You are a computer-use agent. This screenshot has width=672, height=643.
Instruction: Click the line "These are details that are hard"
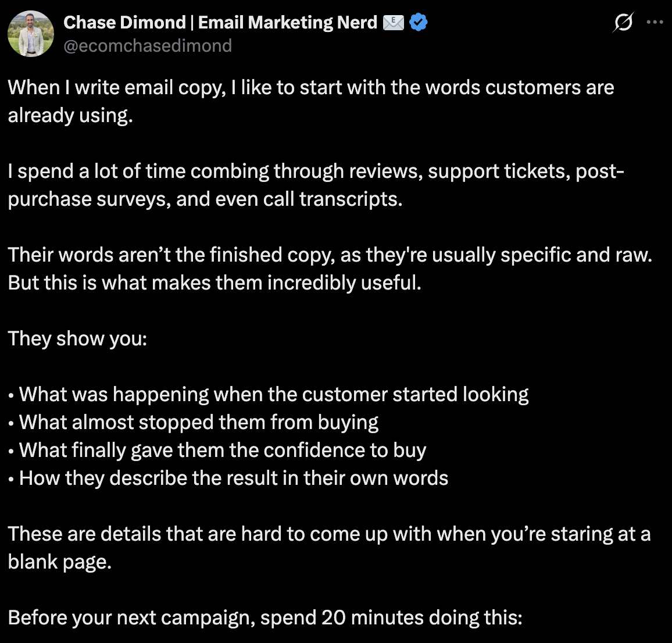tap(329, 534)
